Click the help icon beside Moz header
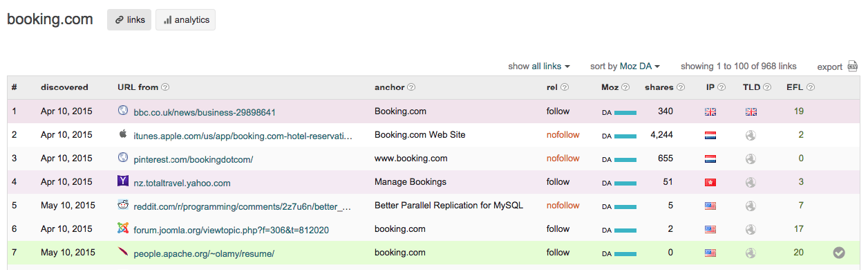Screen dimensions: 868x270 [x=626, y=87]
